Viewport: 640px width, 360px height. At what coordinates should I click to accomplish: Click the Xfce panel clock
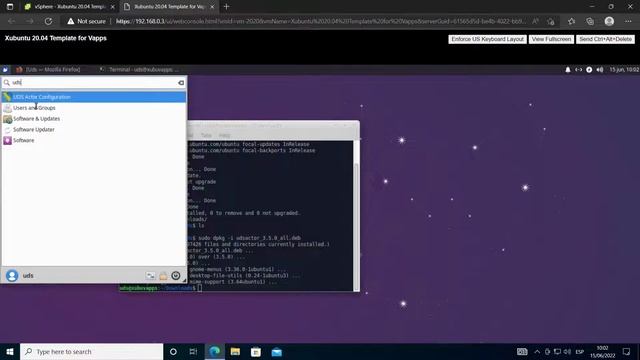(x=624, y=70)
